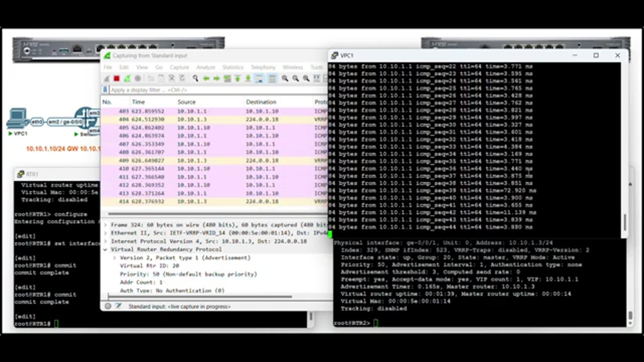Click the capture file properties status icon

coord(118,306)
